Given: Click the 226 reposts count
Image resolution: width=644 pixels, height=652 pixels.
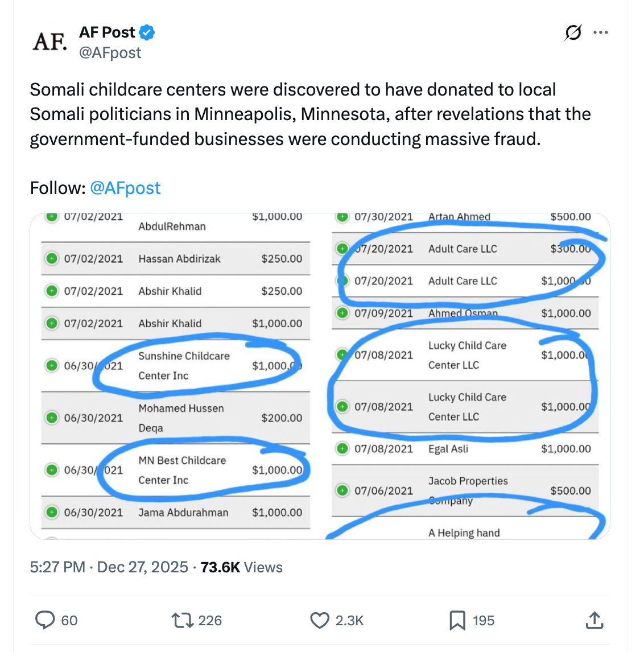Looking at the screenshot, I should point(210,620).
